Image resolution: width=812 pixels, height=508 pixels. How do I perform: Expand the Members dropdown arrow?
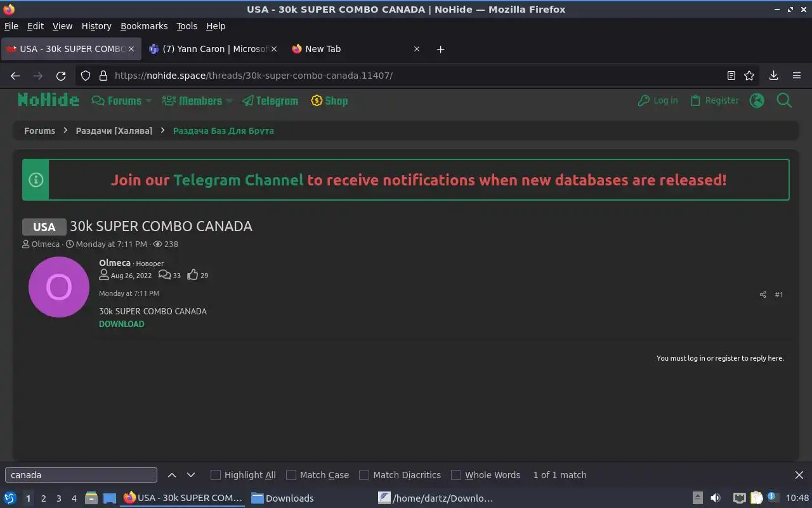pyautogui.click(x=230, y=101)
